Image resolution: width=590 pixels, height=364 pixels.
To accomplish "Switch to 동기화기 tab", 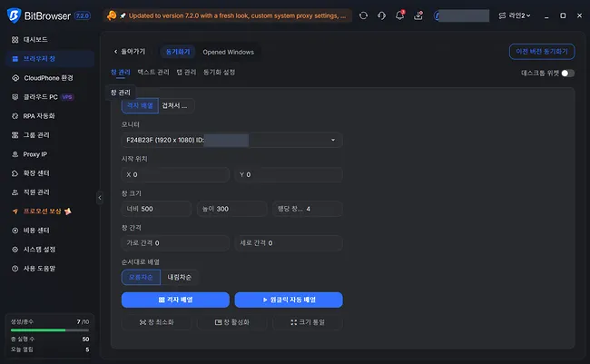I will point(178,52).
